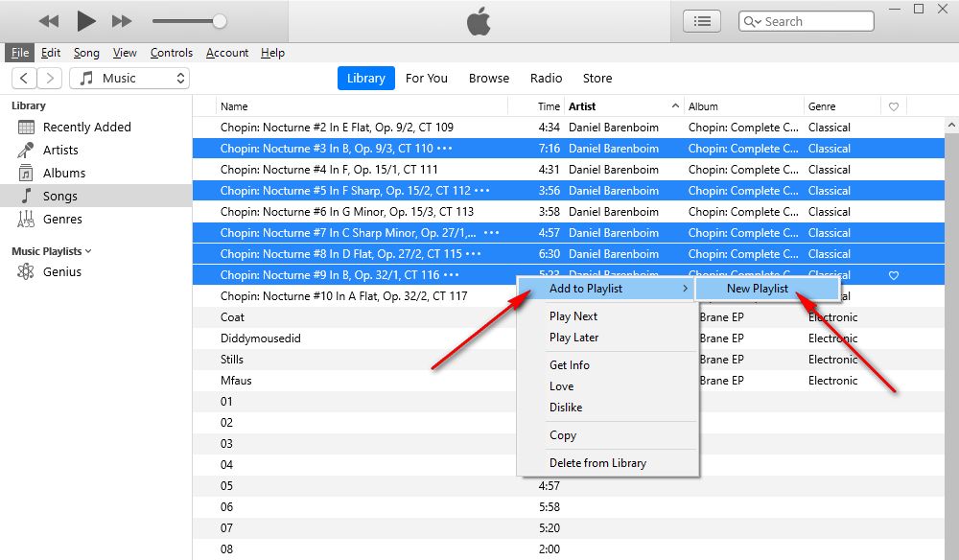Toggle the heart on Nocturne #9 row
The image size is (959, 560).
[x=894, y=275]
